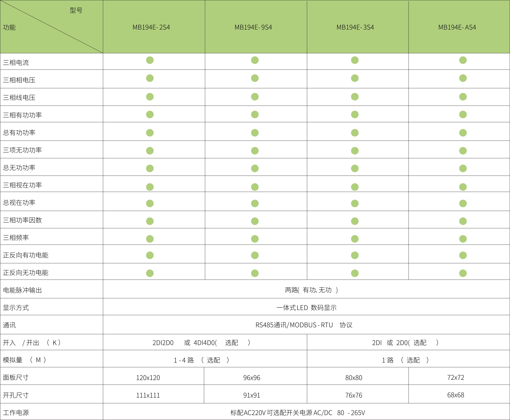510x420 pixels.
Task: Select the RS485通讯/MODBUS-RTU 协议 value
Action: pyautogui.click(x=304, y=325)
